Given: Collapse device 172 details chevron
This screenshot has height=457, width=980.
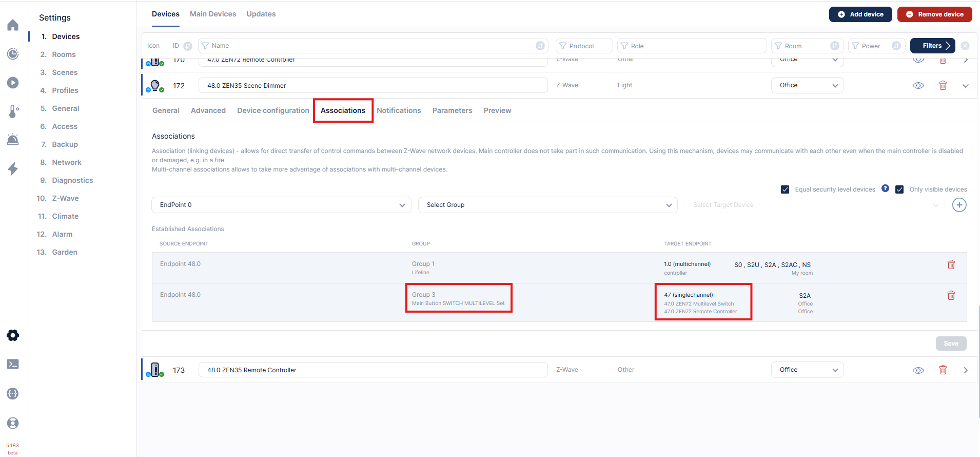Looking at the screenshot, I should tap(966, 86).
